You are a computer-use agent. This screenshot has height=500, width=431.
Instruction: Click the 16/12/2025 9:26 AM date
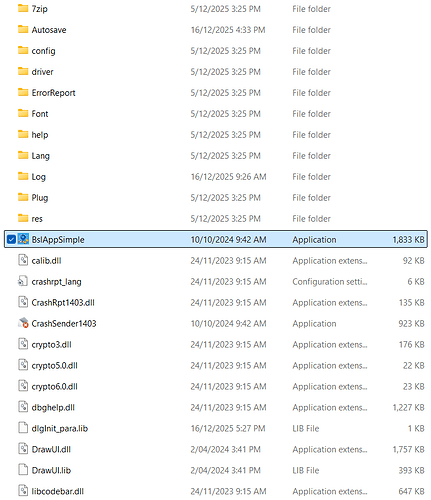pyautogui.click(x=228, y=177)
